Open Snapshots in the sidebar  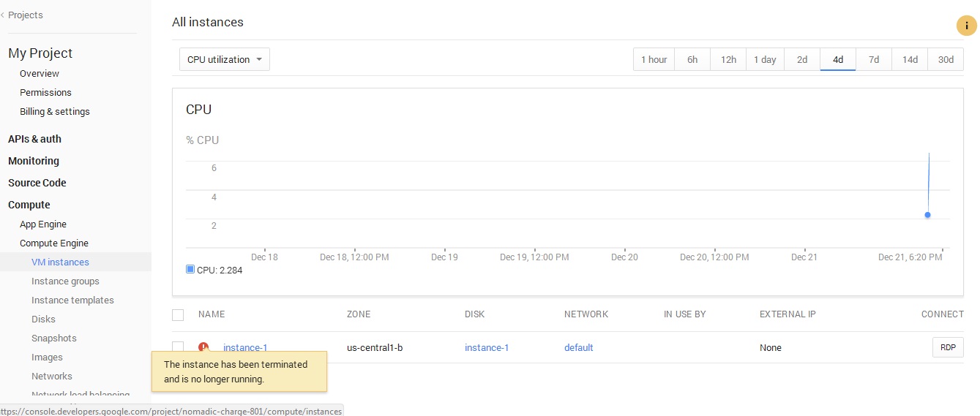point(54,339)
